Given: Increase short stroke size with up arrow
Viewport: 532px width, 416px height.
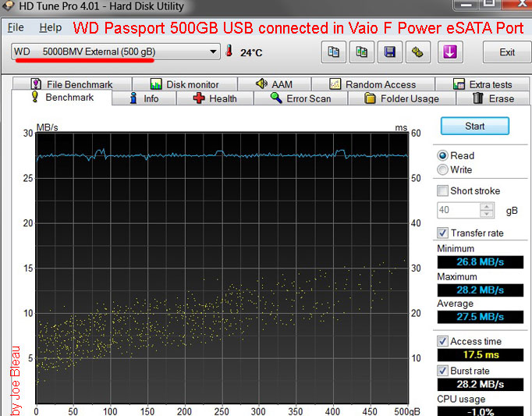Looking at the screenshot, I should click(487, 207).
